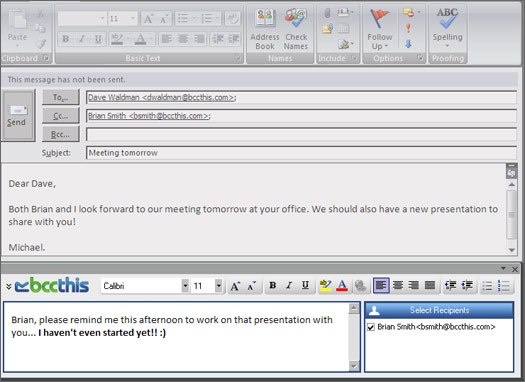Open the To... recipient picker
The image size is (525, 382).
61,97
